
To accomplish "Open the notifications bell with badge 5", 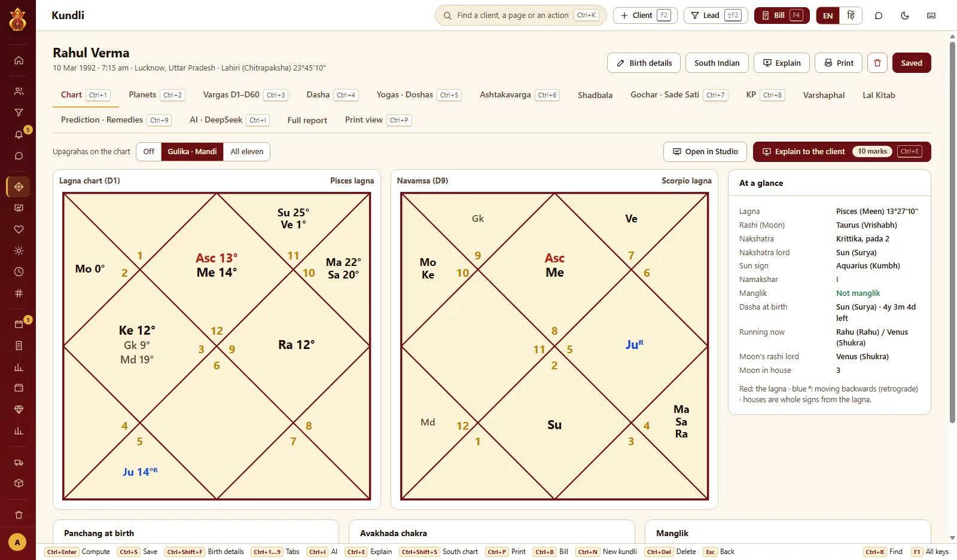I will coord(19,134).
